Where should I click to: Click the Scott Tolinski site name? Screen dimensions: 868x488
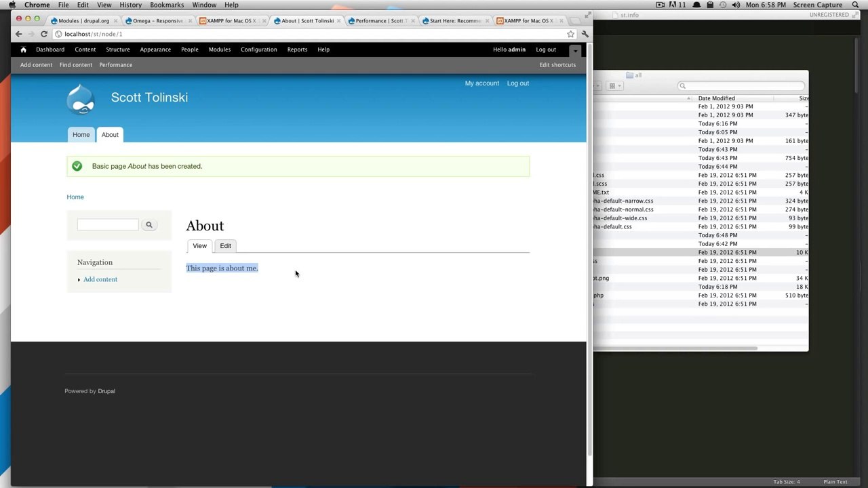click(x=149, y=98)
